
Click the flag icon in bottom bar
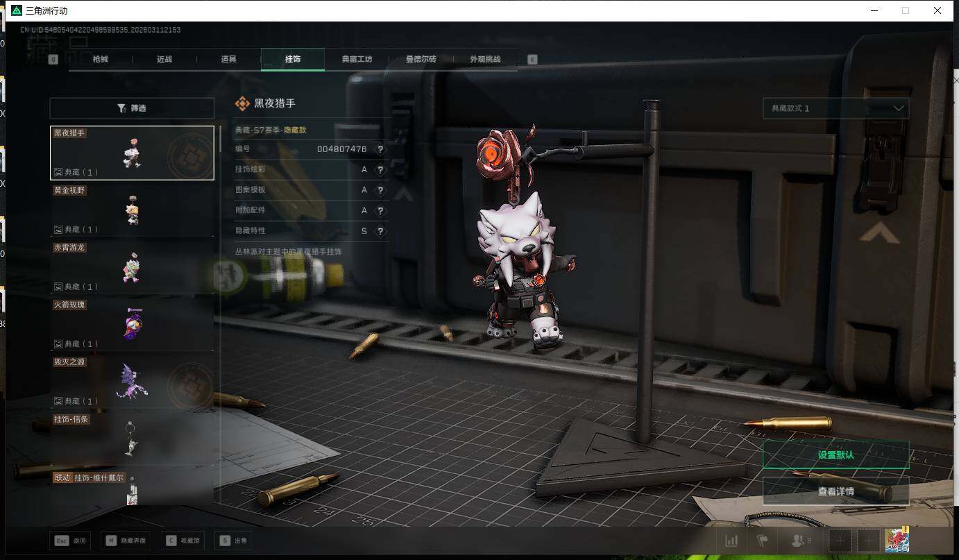point(762,541)
